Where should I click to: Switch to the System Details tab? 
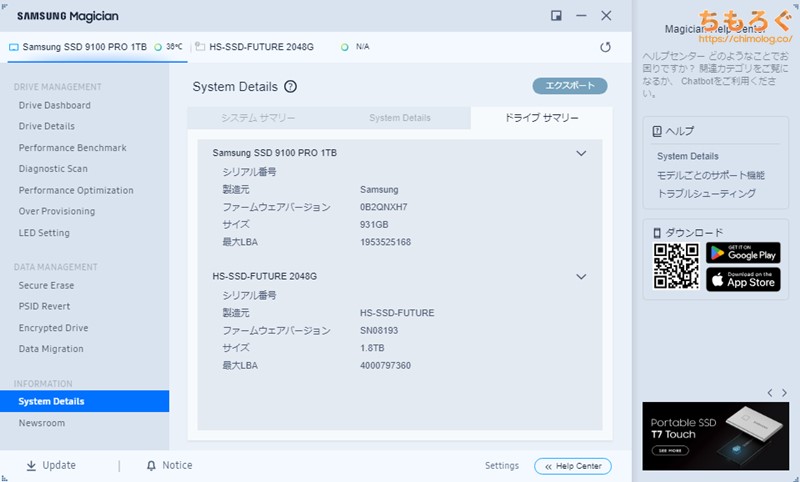click(399, 118)
